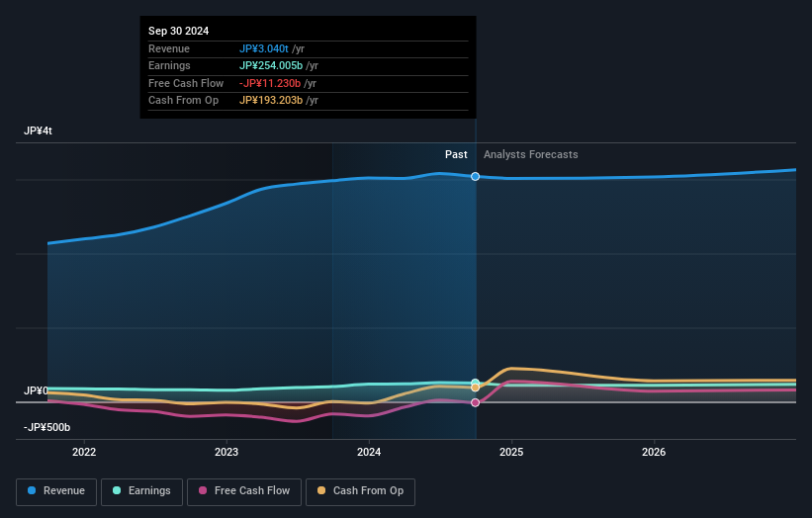
Task: Click the -JP¥11.230b free cash flow value
Action: point(270,83)
